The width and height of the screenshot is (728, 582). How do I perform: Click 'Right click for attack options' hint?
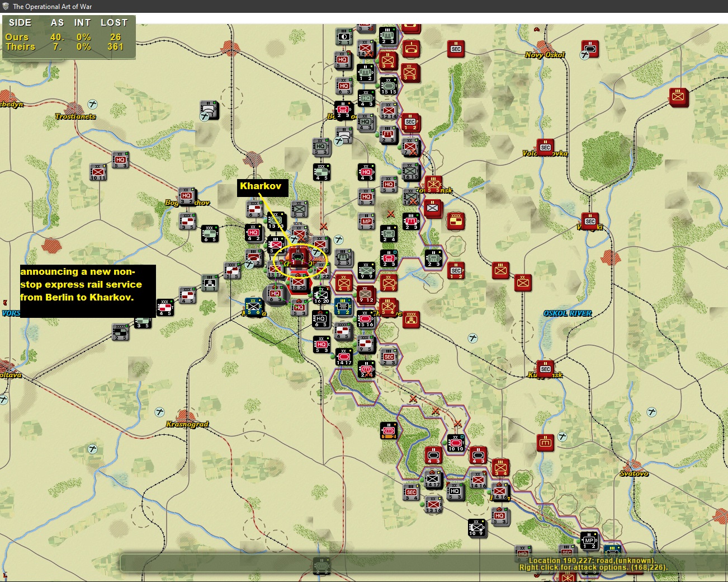click(x=593, y=567)
